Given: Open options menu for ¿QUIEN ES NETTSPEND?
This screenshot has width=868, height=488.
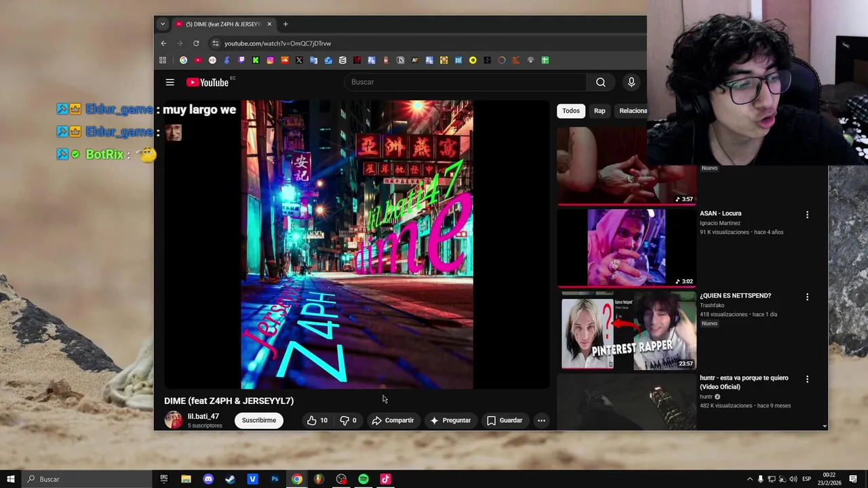Looking at the screenshot, I should pyautogui.click(x=807, y=297).
